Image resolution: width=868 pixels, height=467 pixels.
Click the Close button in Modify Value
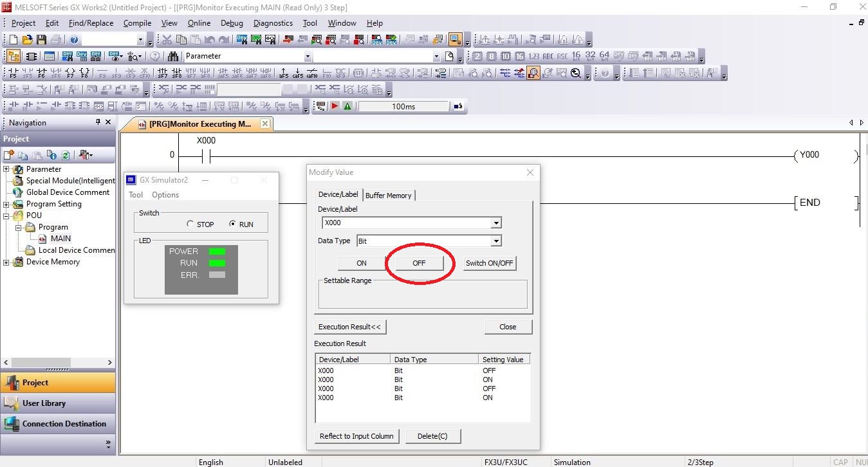(508, 327)
